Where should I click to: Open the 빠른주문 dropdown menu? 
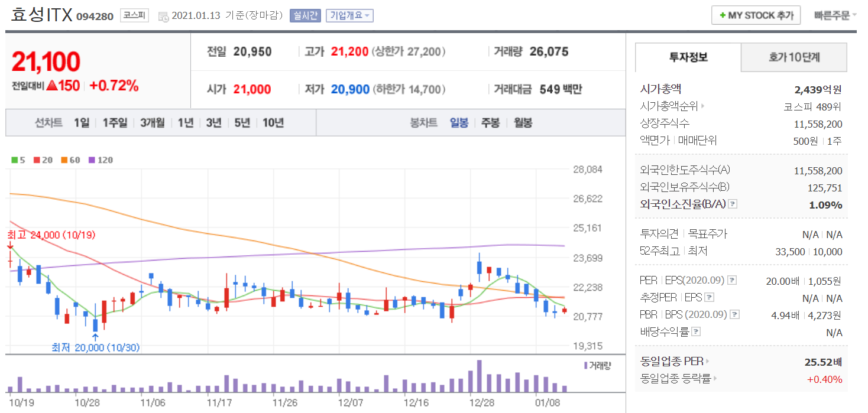click(835, 15)
